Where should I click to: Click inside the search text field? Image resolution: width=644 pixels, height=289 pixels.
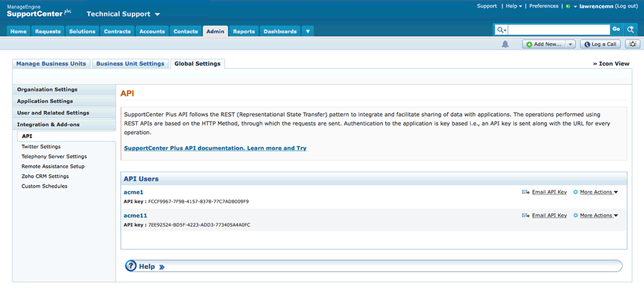(559, 30)
